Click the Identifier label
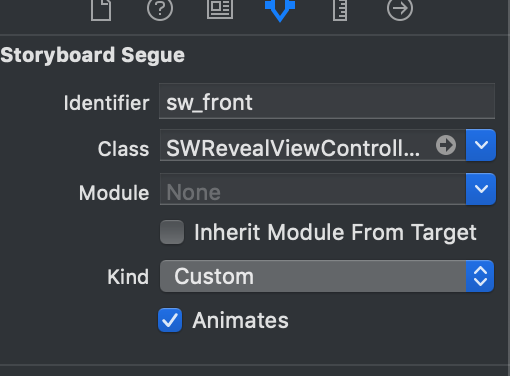Image resolution: width=510 pixels, height=376 pixels. (x=106, y=103)
